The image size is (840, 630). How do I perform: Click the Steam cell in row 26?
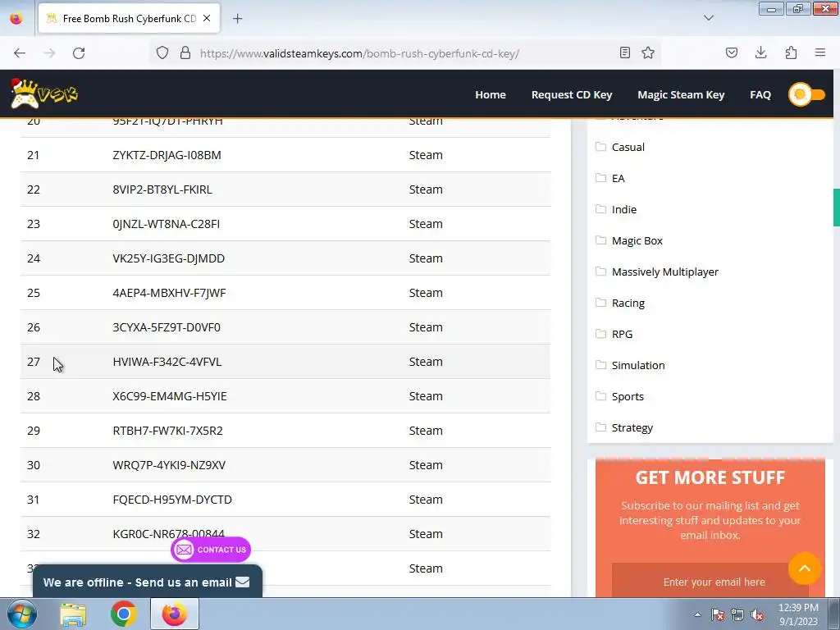[426, 326]
